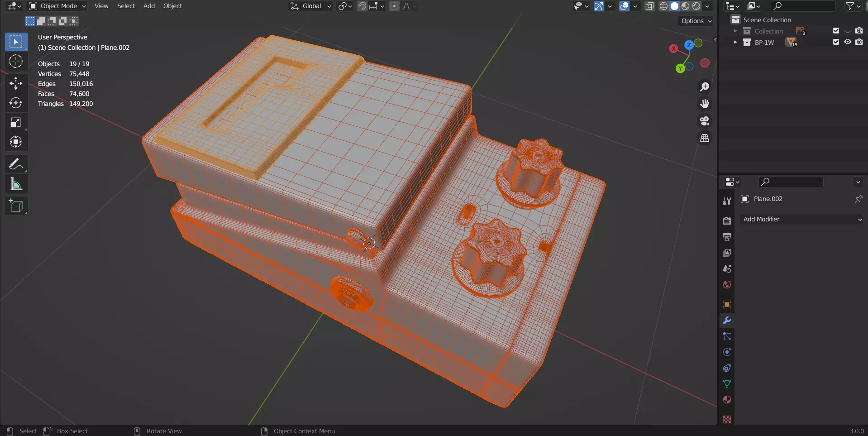This screenshot has height=436, width=868.
Task: Pin the Plane.002 properties context
Action: (858, 199)
